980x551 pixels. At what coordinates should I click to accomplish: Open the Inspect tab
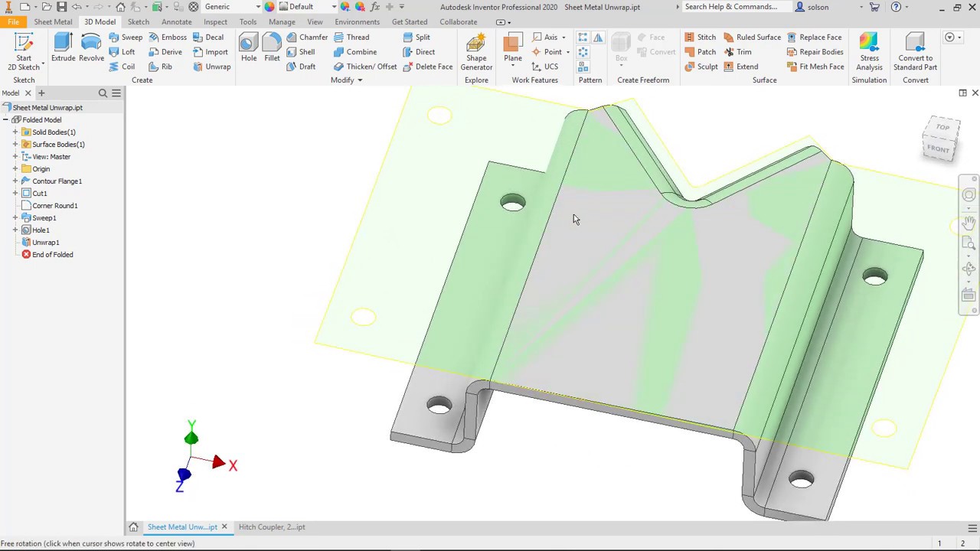coord(216,22)
